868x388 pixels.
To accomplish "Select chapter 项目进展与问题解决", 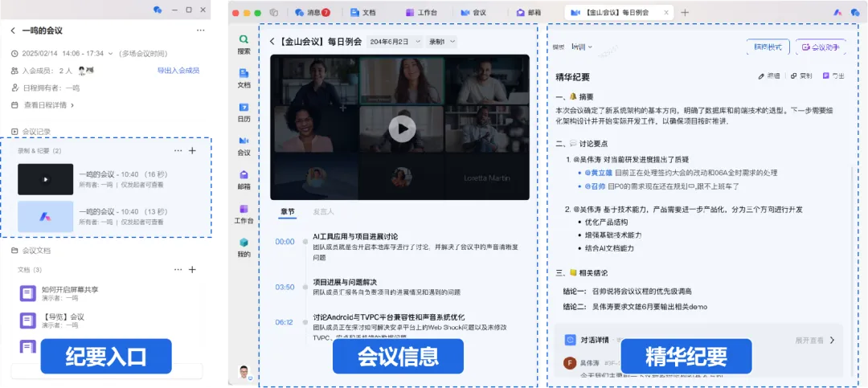I will (x=345, y=282).
